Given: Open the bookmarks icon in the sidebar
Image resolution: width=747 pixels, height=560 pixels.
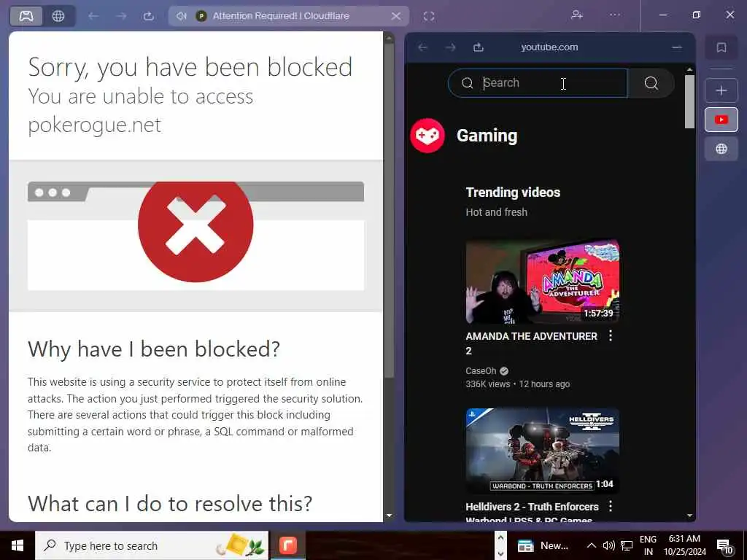Looking at the screenshot, I should [x=721, y=47].
